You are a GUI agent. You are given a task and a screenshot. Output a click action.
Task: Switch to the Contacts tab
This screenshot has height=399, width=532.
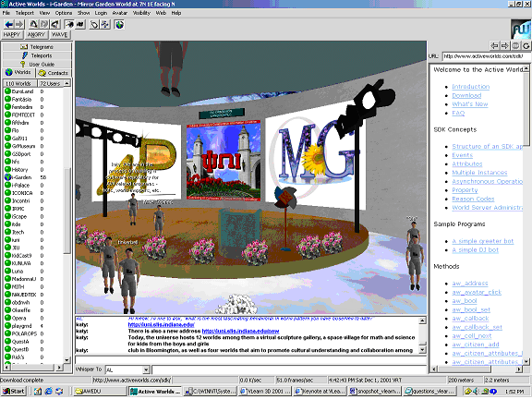click(54, 73)
